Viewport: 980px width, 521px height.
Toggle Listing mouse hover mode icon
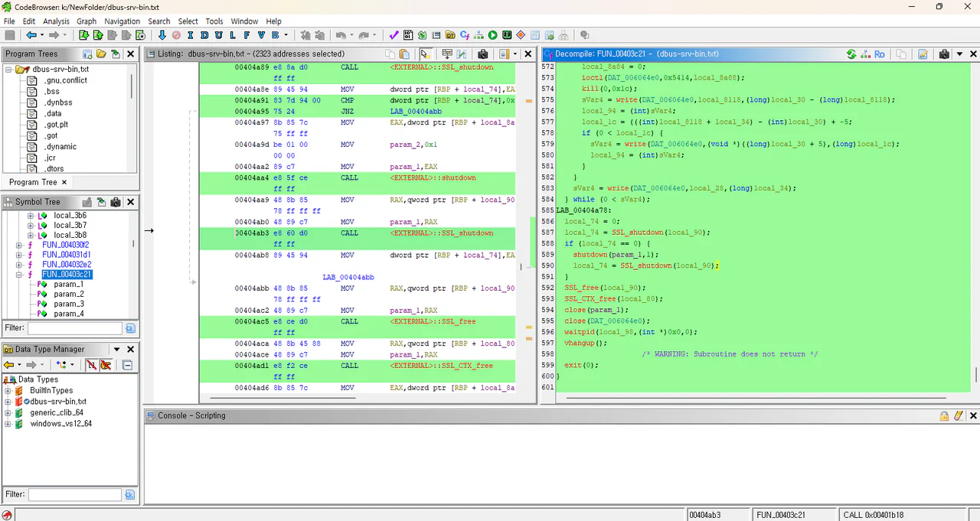click(425, 54)
